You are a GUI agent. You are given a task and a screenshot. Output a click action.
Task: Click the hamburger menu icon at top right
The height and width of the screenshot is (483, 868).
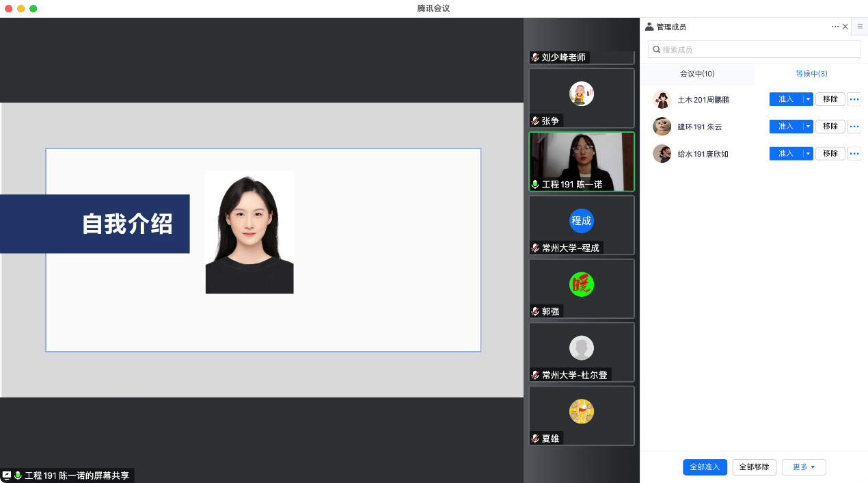tap(860, 27)
